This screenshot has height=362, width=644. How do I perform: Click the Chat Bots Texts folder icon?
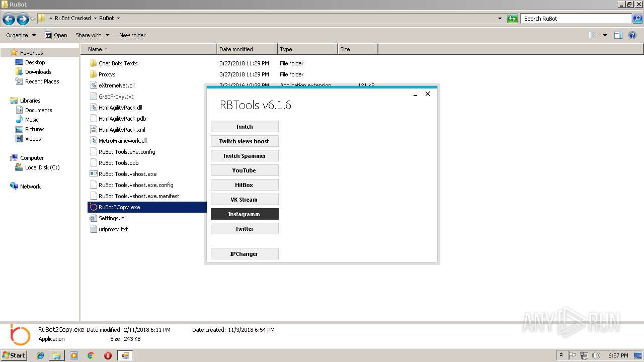[x=93, y=63]
